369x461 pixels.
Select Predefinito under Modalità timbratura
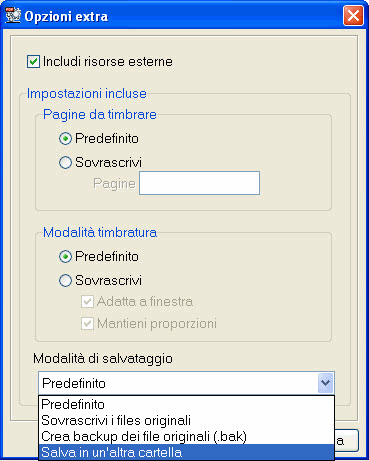[65, 256]
